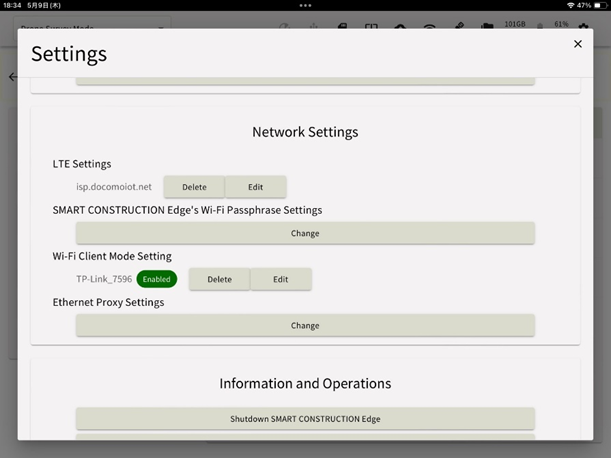611x458 pixels.
Task: Tap the Wi-Fi Client Mode Setting label
Action: pyautogui.click(x=112, y=256)
